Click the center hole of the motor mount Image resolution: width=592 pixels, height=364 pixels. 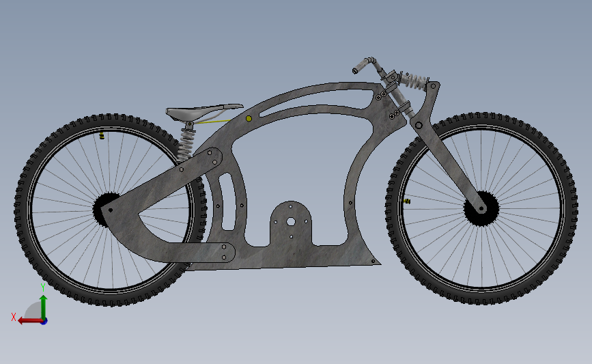[290, 222]
